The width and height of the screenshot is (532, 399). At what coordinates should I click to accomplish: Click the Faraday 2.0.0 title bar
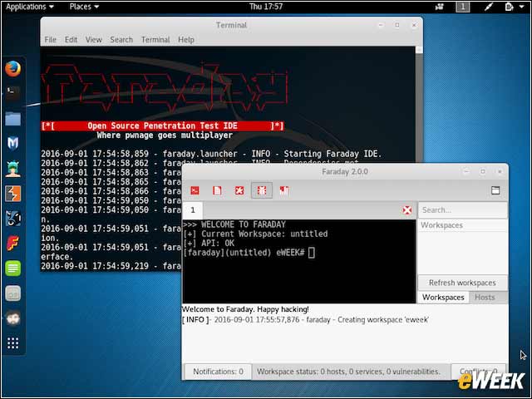pyautogui.click(x=345, y=172)
